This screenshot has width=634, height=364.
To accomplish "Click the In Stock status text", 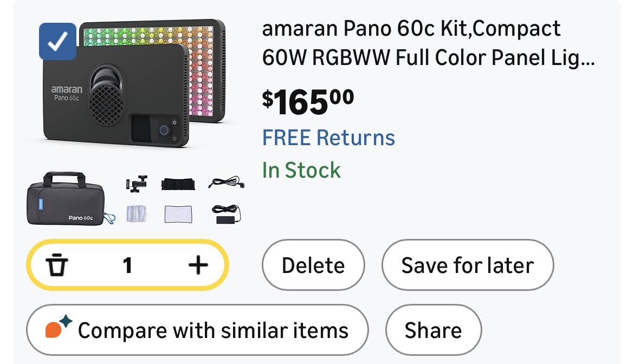I will (x=301, y=170).
